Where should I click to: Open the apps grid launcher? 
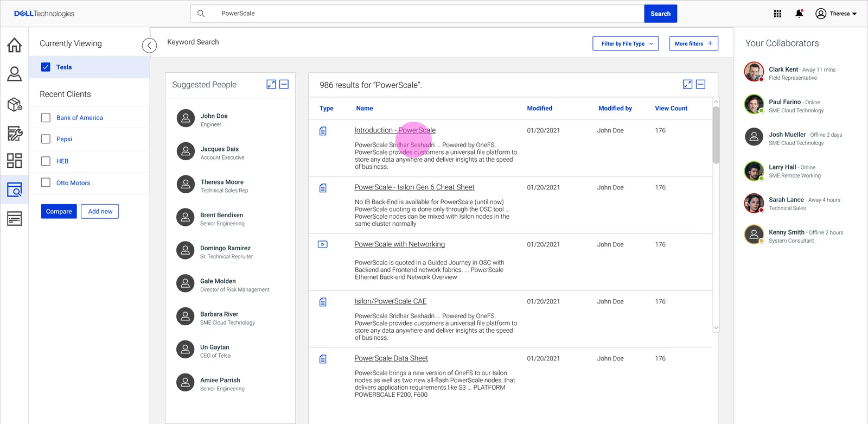click(x=777, y=14)
